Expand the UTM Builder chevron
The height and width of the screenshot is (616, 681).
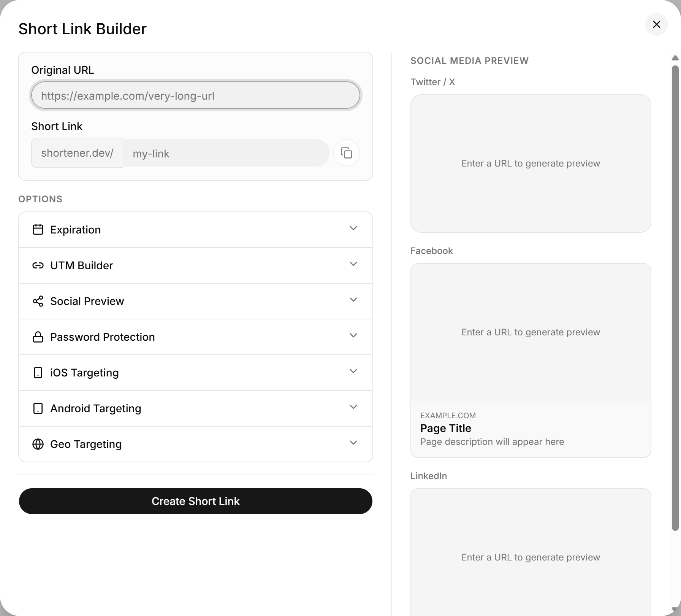[x=353, y=264]
